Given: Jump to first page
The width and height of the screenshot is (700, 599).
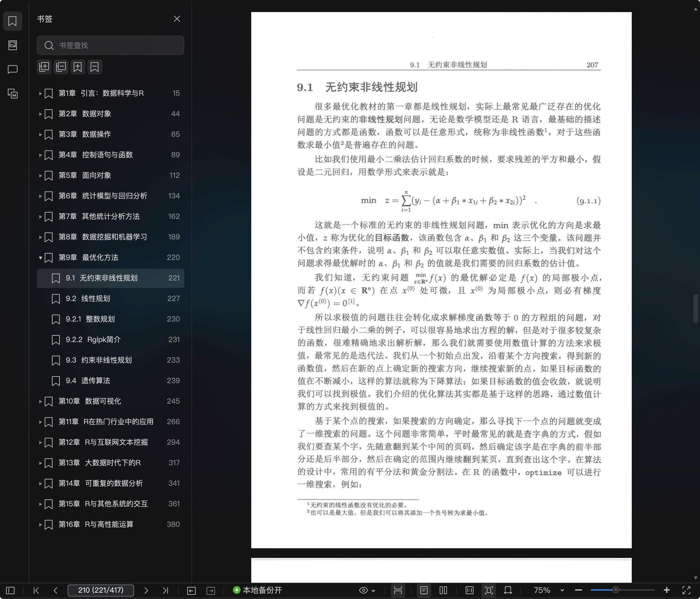Looking at the screenshot, I should (37, 591).
